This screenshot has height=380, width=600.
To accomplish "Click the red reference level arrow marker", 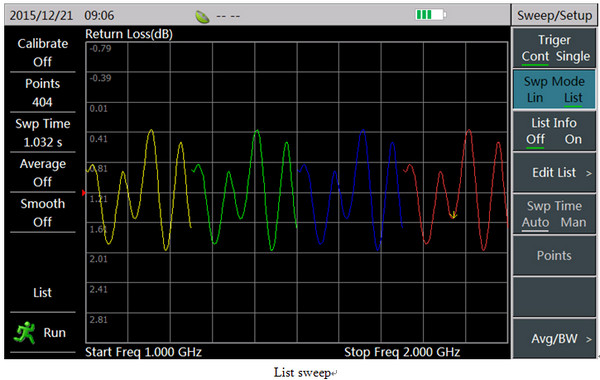I will tap(83, 192).
